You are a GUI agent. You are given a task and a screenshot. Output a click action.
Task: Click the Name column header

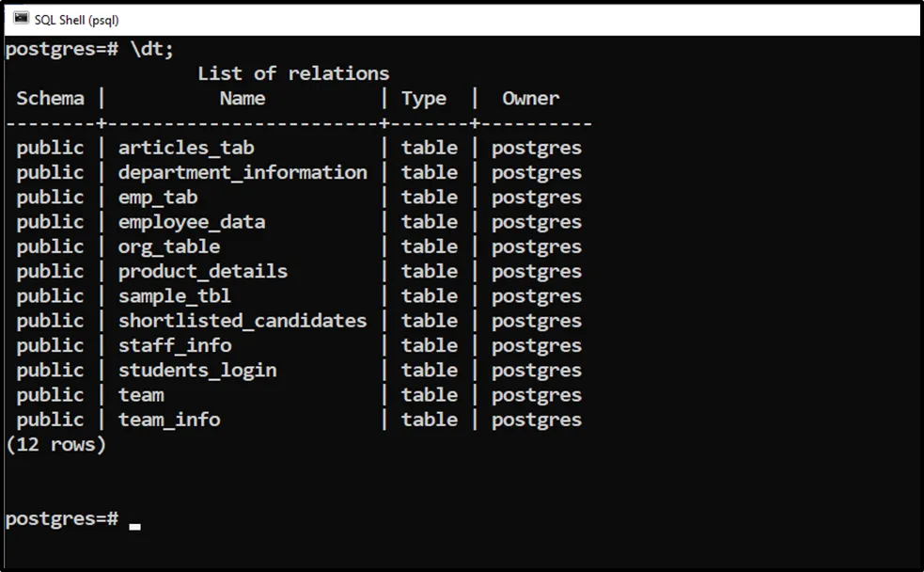click(x=243, y=98)
